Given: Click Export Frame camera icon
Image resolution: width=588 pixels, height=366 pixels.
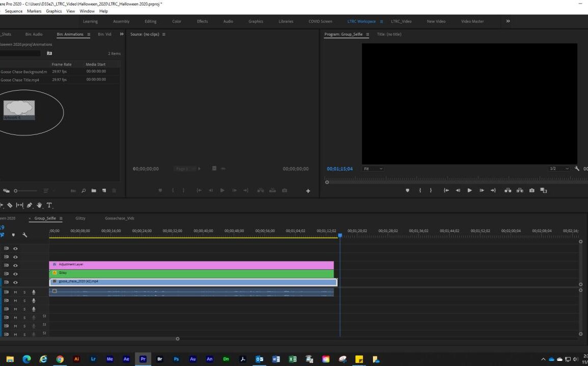Looking at the screenshot, I should pos(532,190).
